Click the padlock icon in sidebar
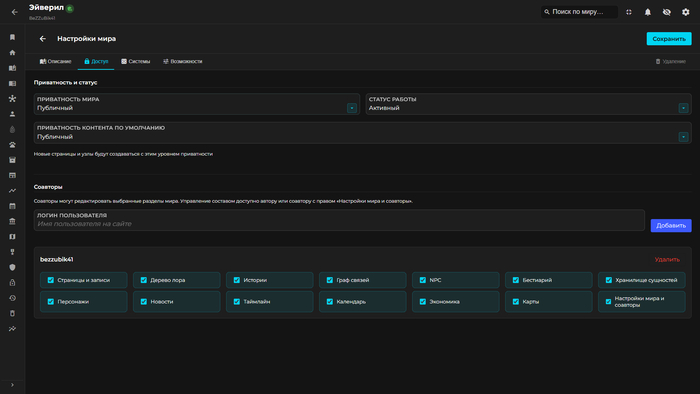Image resolution: width=700 pixels, height=394 pixels. (x=12, y=282)
